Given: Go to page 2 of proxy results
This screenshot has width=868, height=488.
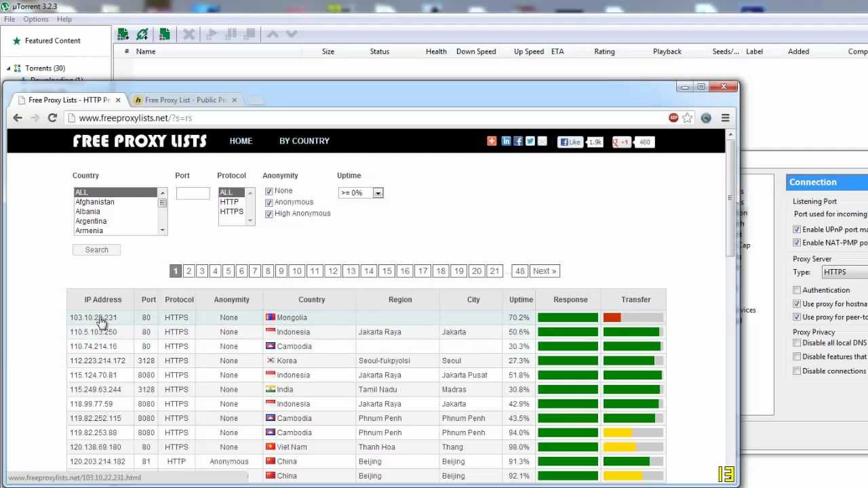Looking at the screenshot, I should [x=189, y=271].
